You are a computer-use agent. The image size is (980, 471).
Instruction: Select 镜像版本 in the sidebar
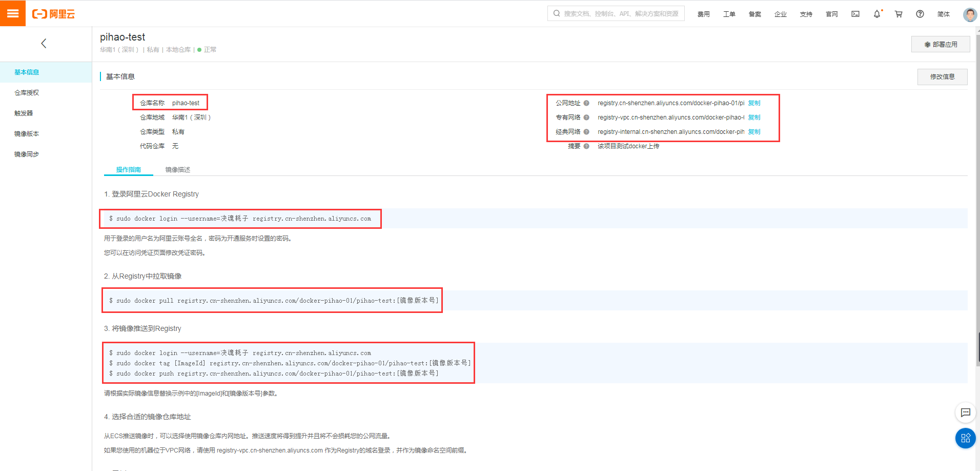click(46, 134)
